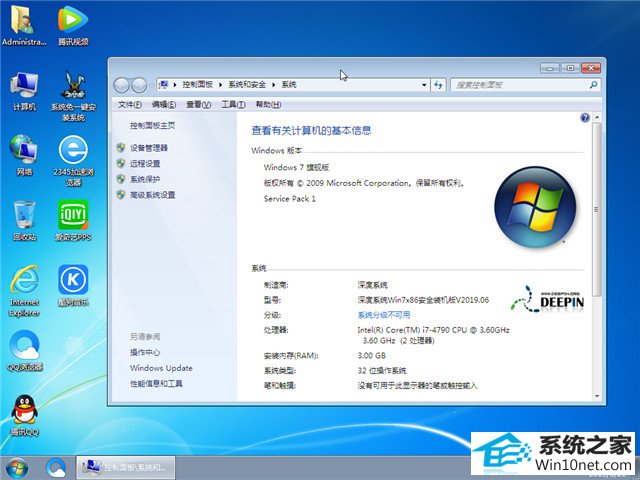The image size is (640, 480).
Task: Click the search magnifier icon
Action: click(593, 85)
